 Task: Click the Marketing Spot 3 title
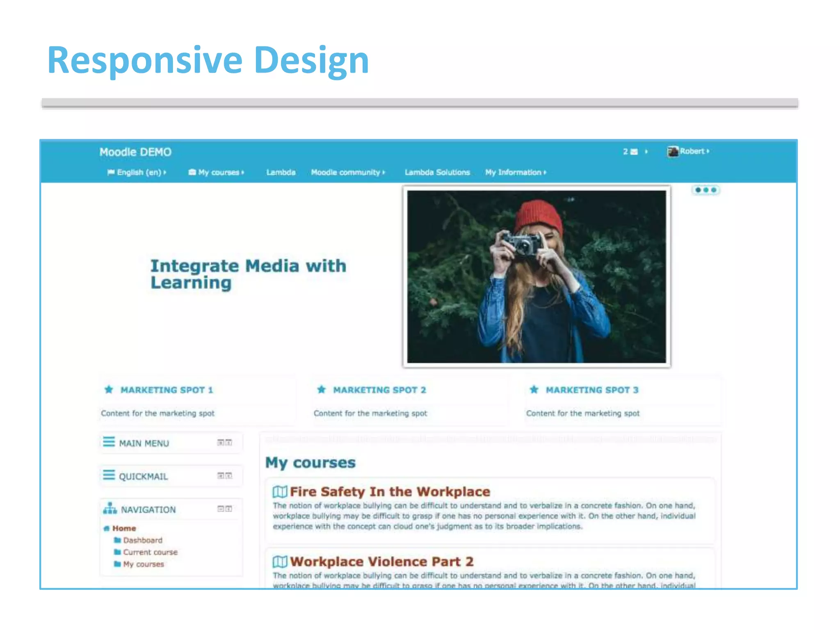coord(592,390)
